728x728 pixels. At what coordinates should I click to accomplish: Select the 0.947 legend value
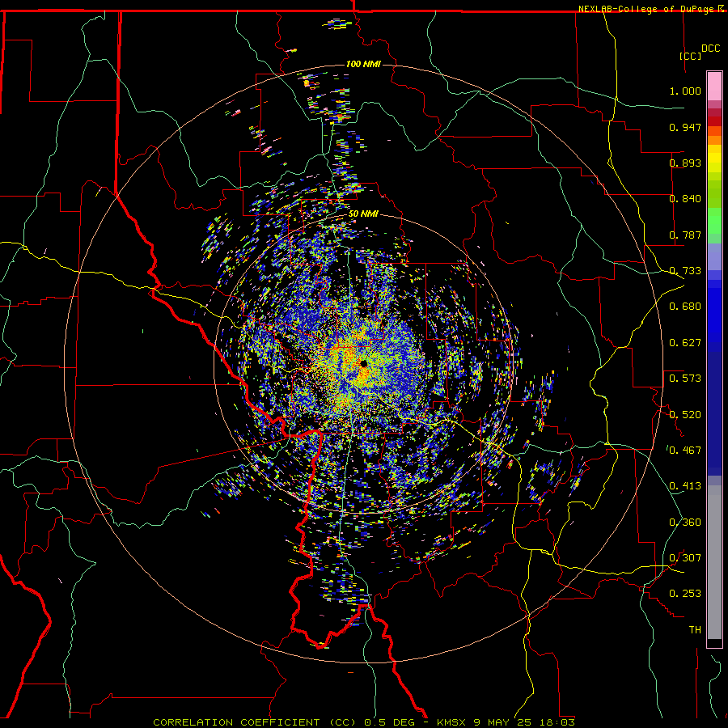coord(685,127)
